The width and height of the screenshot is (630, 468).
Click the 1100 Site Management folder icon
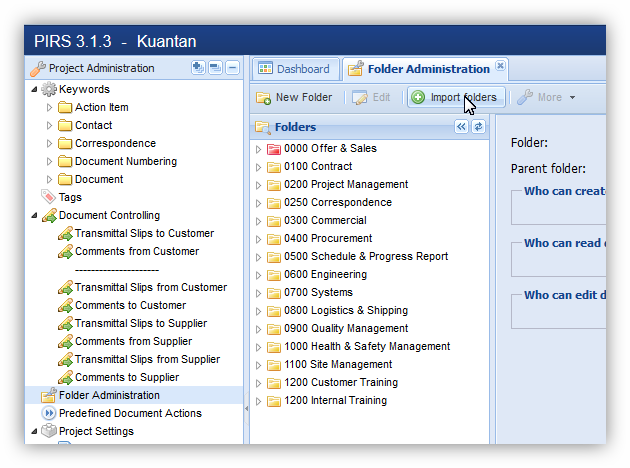(x=274, y=365)
